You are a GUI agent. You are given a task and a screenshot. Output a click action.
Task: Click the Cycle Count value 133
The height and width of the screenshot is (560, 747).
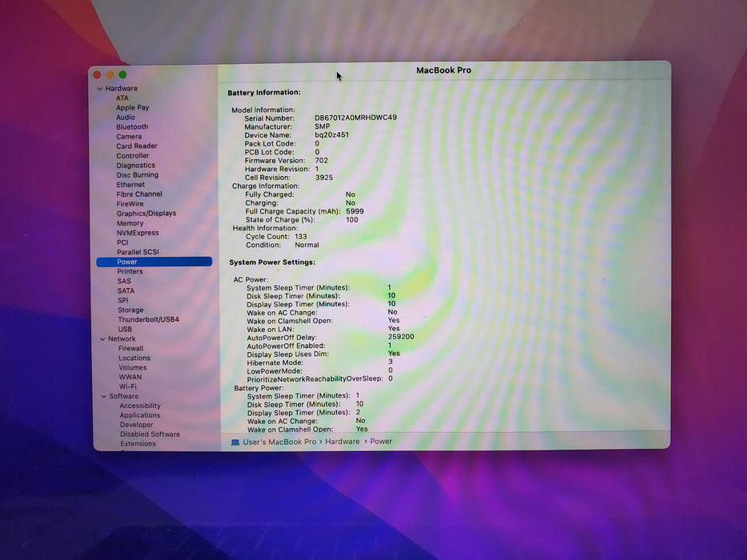pyautogui.click(x=301, y=237)
